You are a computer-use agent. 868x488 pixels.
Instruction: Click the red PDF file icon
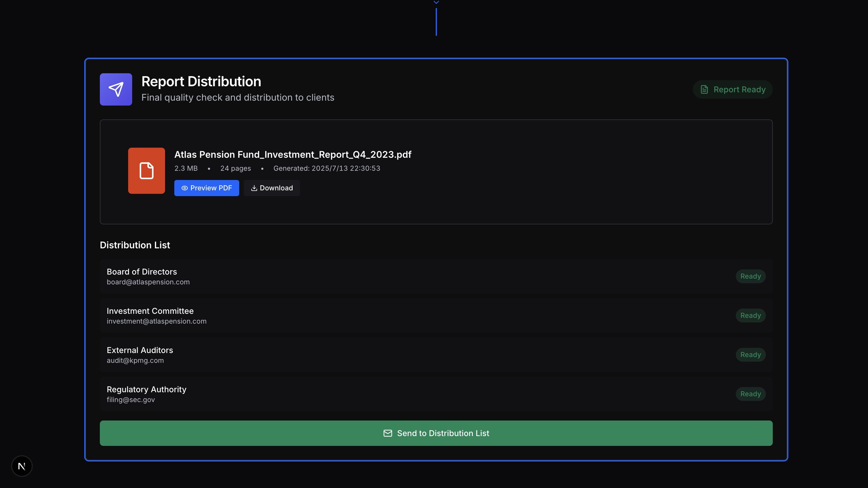[146, 170]
